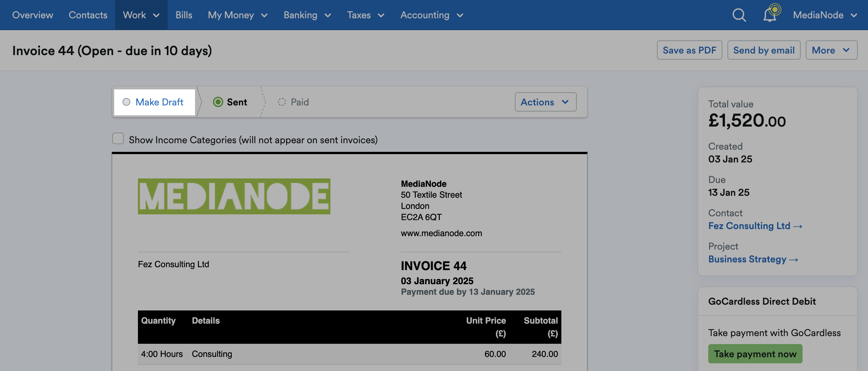Click the Payment due by 13 January 2025 text
The height and width of the screenshot is (371, 868).
point(467,292)
